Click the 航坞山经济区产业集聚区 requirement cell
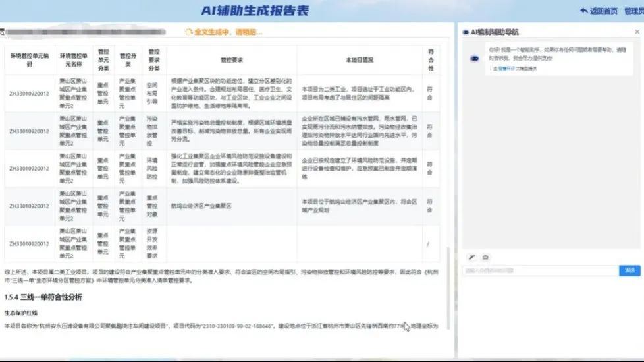 232,206
